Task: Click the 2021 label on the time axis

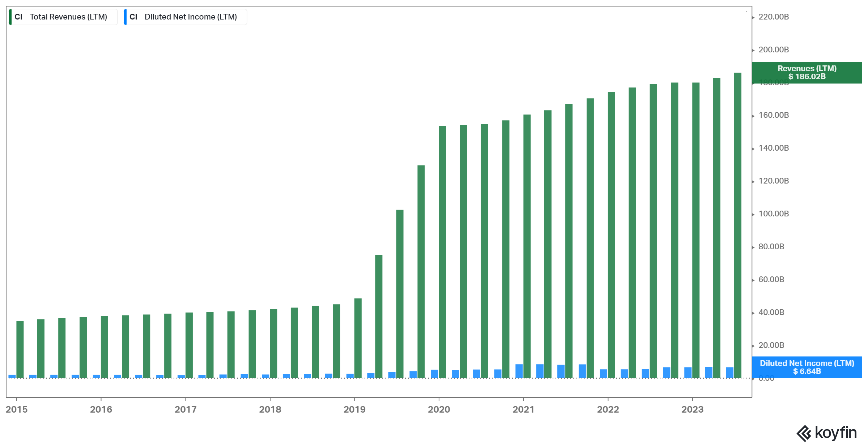Action: [523, 409]
